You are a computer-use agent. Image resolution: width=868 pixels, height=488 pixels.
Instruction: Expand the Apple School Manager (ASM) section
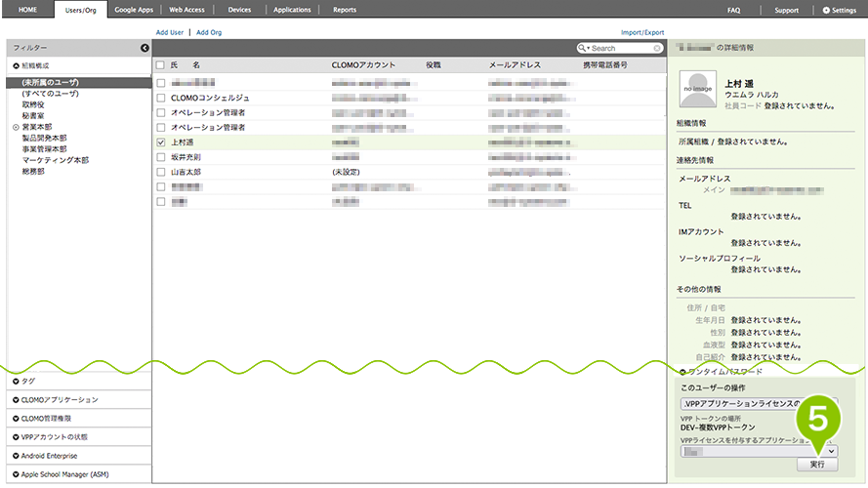coord(16,473)
